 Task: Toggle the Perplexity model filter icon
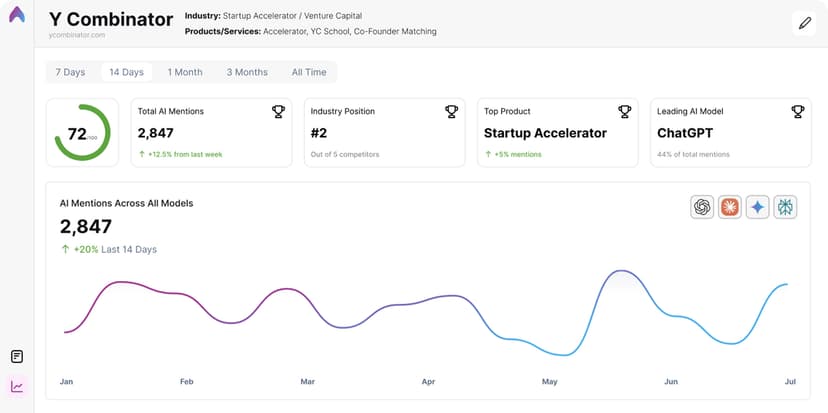tap(785, 207)
